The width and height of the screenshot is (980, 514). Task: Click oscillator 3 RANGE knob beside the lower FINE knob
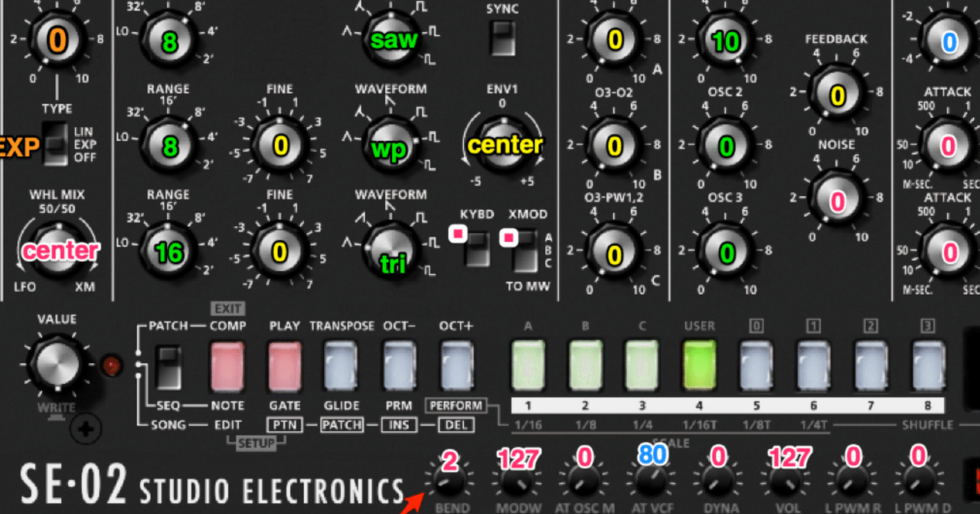click(169, 250)
